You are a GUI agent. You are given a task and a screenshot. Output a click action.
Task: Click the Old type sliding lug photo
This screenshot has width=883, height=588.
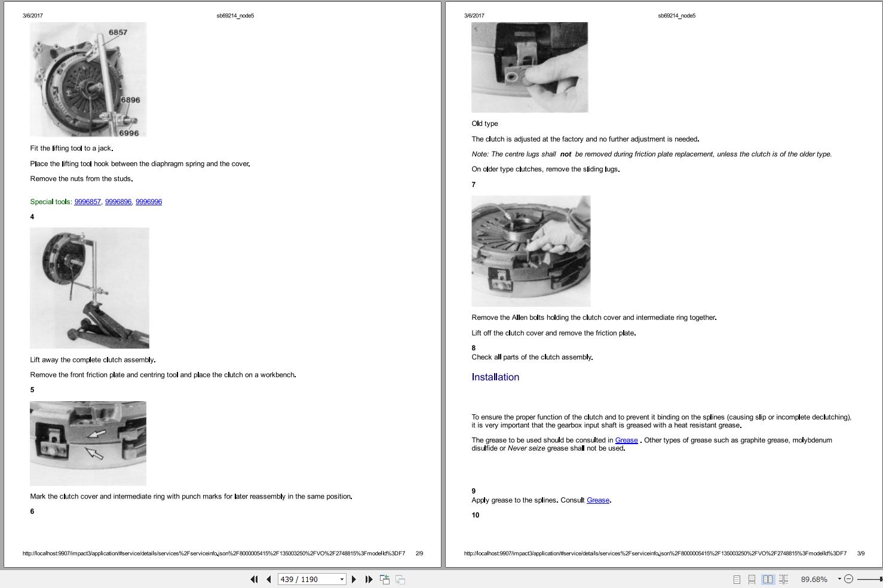click(530, 67)
